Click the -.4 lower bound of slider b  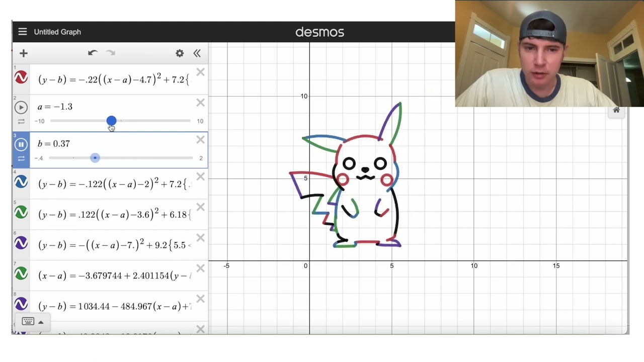tap(39, 158)
